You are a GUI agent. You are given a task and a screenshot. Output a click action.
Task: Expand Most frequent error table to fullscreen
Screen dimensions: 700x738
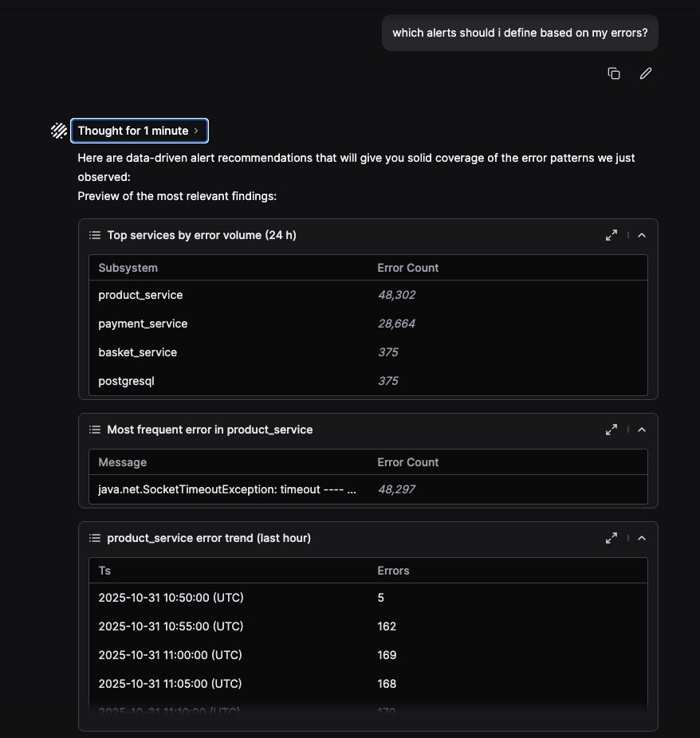coord(612,430)
